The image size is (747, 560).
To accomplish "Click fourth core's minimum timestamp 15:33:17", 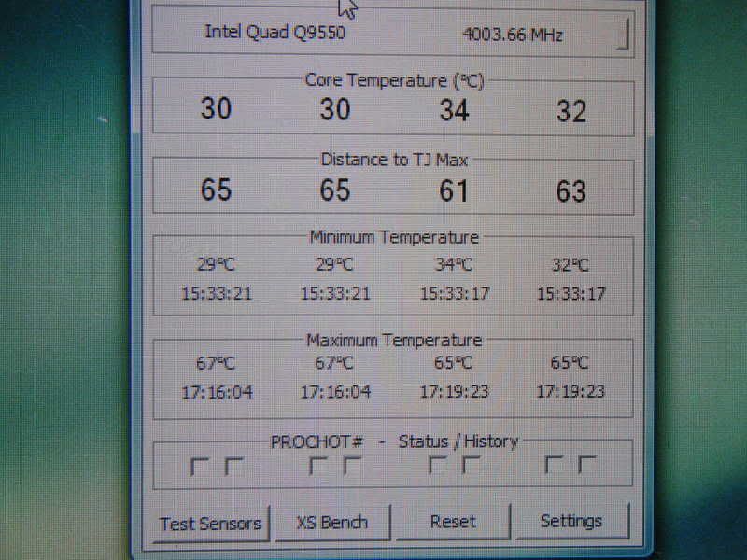I will [x=571, y=294].
